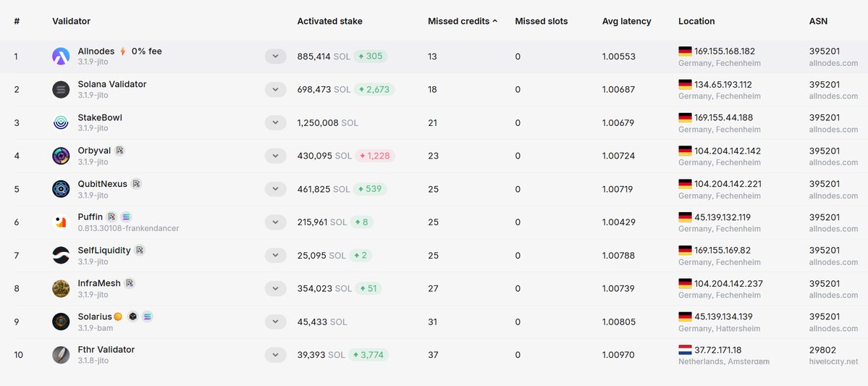Sort by the ASN column header
868x386 pixels.
(x=818, y=21)
